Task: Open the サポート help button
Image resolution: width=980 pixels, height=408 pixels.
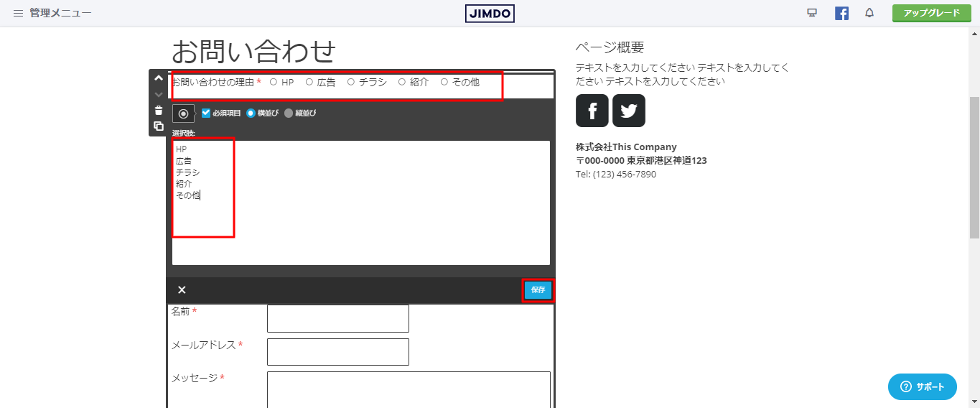Action: [923, 386]
